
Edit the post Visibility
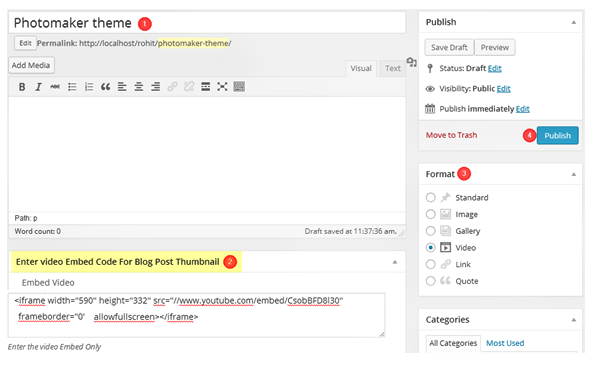(x=504, y=89)
